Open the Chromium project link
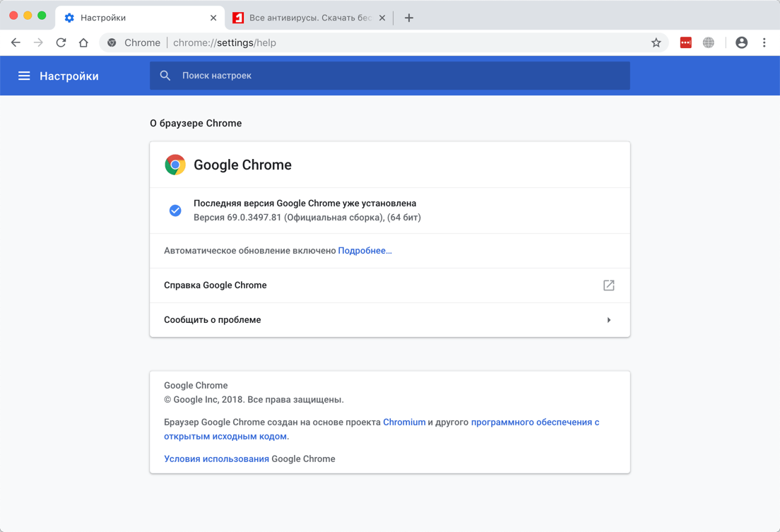Viewport: 780px width, 532px height. point(404,422)
